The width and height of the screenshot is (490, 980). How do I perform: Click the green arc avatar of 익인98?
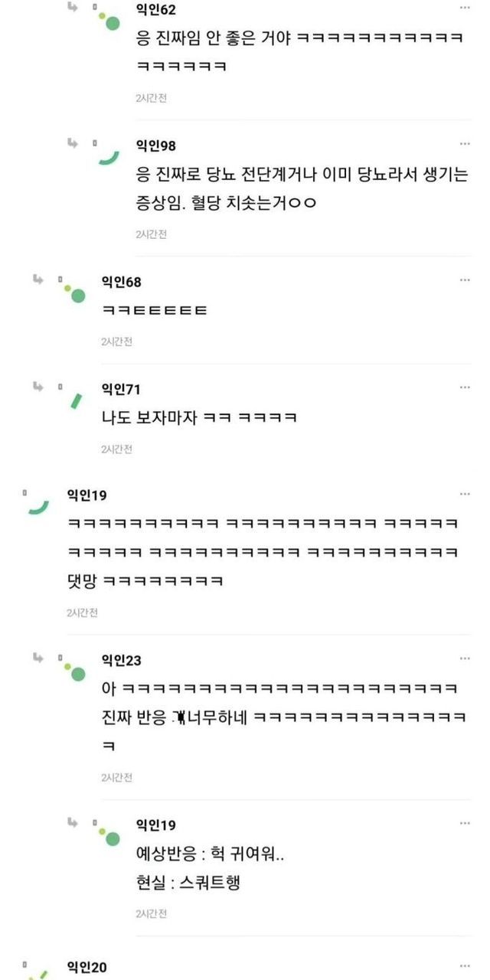tap(109, 156)
